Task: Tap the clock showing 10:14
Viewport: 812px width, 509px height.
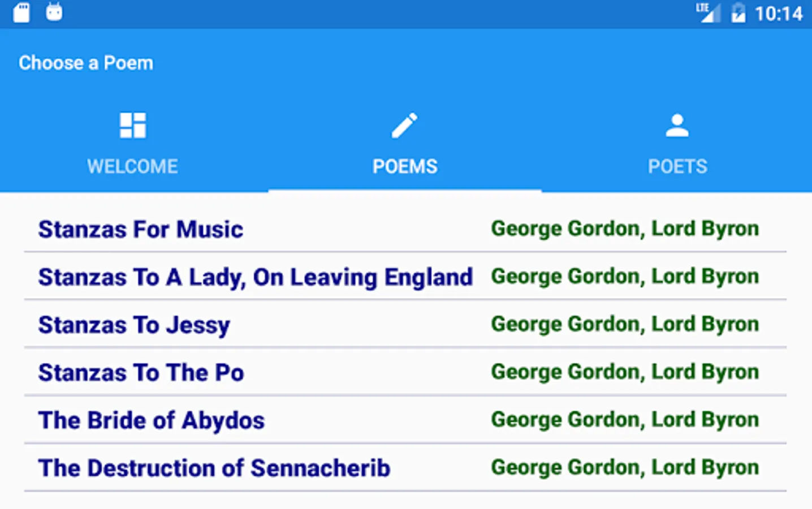Action: pos(779,13)
